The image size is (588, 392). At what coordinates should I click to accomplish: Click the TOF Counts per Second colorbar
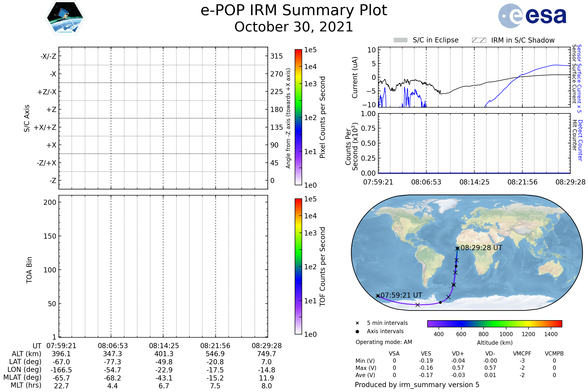(x=298, y=266)
